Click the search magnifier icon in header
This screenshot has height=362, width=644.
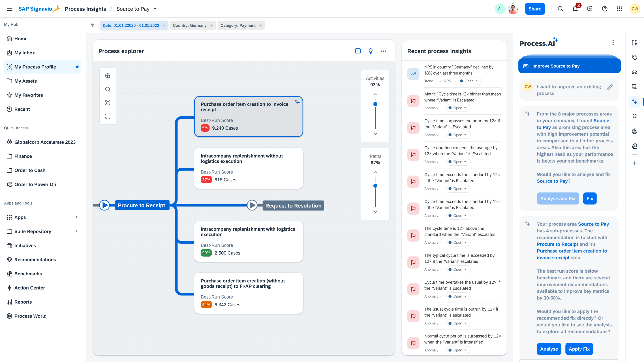pos(560,9)
